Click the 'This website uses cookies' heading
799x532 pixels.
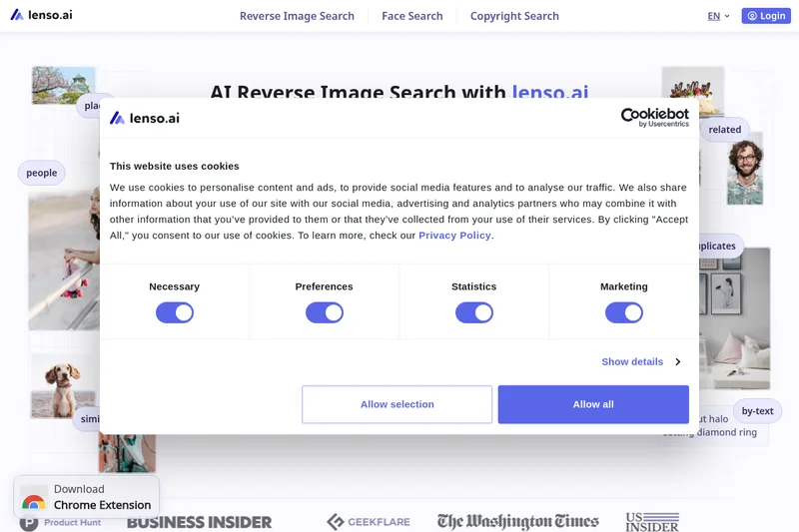174,166
